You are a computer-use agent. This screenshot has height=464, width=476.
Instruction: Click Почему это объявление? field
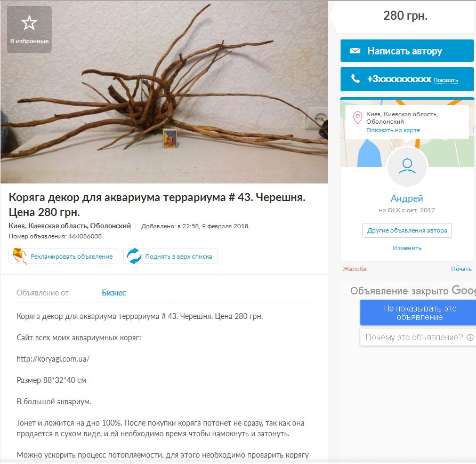[x=418, y=338]
